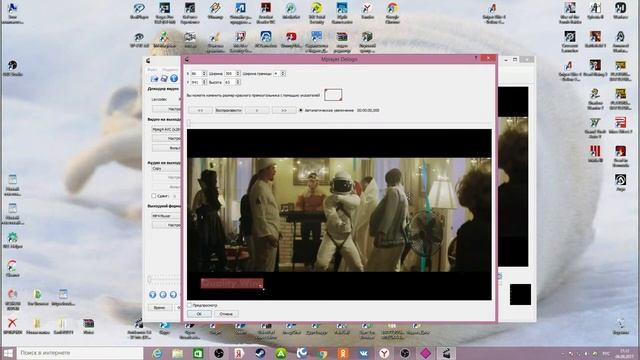The height and width of the screenshot is (360, 640).
Task: Open Steam from the taskbar
Action: [260, 353]
